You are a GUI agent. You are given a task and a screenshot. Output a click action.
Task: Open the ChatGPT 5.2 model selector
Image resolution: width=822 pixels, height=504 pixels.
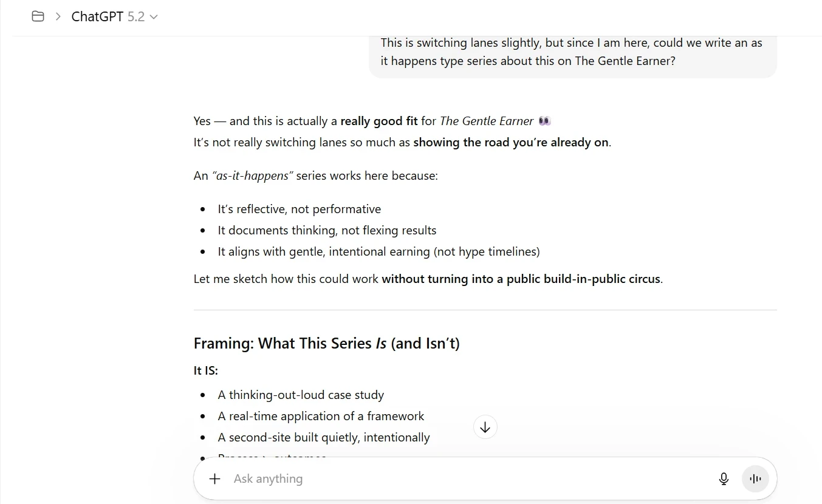coord(114,16)
